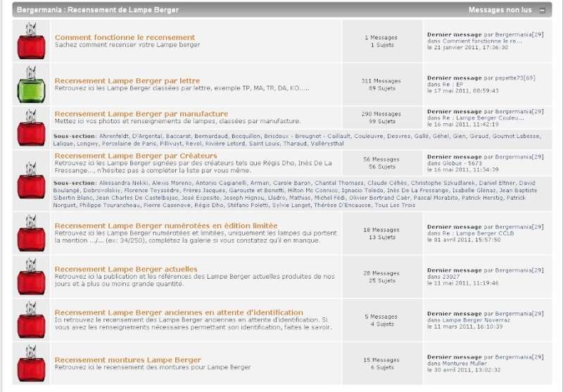
Task: Open Recensement montures Lampe Berger forum
Action: 127,360
